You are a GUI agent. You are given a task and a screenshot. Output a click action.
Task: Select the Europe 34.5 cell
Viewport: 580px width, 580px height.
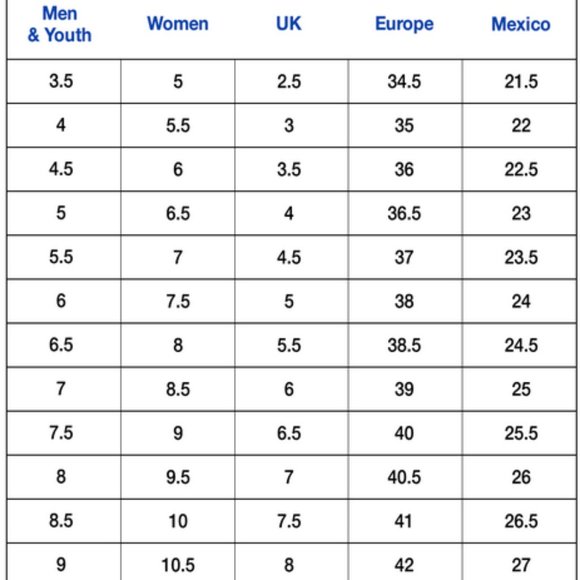(x=405, y=81)
